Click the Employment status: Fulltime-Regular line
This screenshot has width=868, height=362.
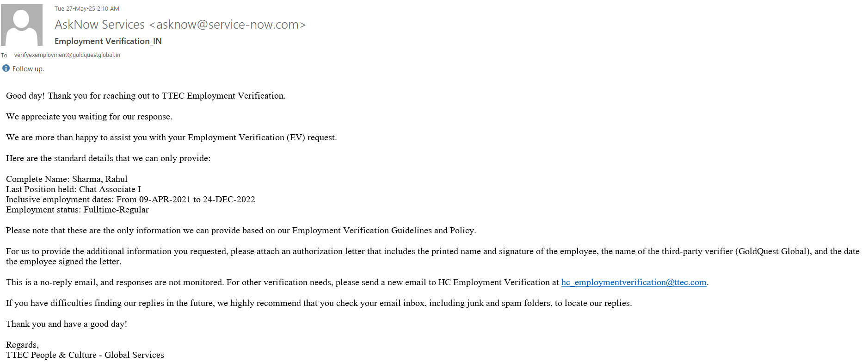click(x=77, y=210)
